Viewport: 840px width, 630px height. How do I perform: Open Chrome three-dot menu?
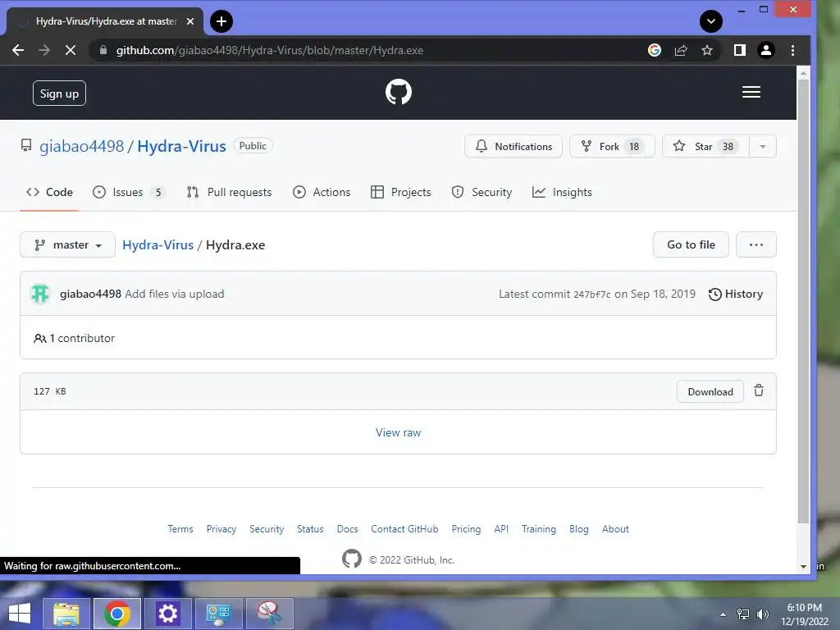pyautogui.click(x=793, y=50)
